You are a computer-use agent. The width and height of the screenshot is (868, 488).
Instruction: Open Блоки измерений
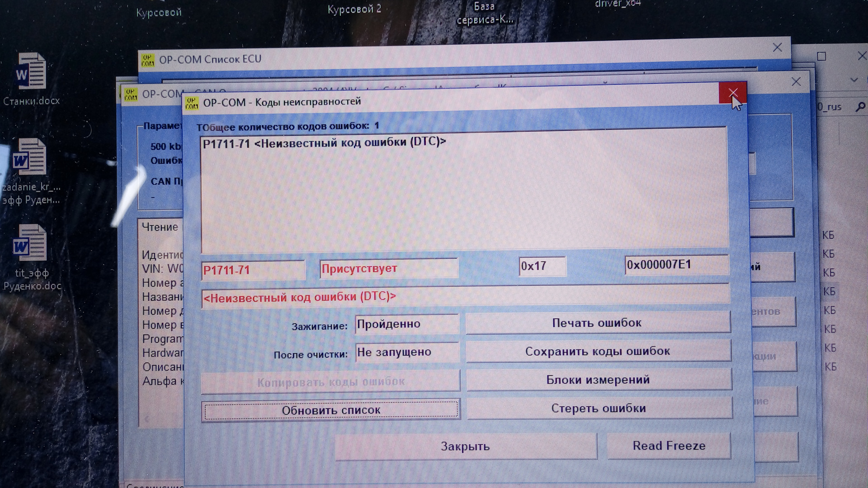pyautogui.click(x=599, y=379)
